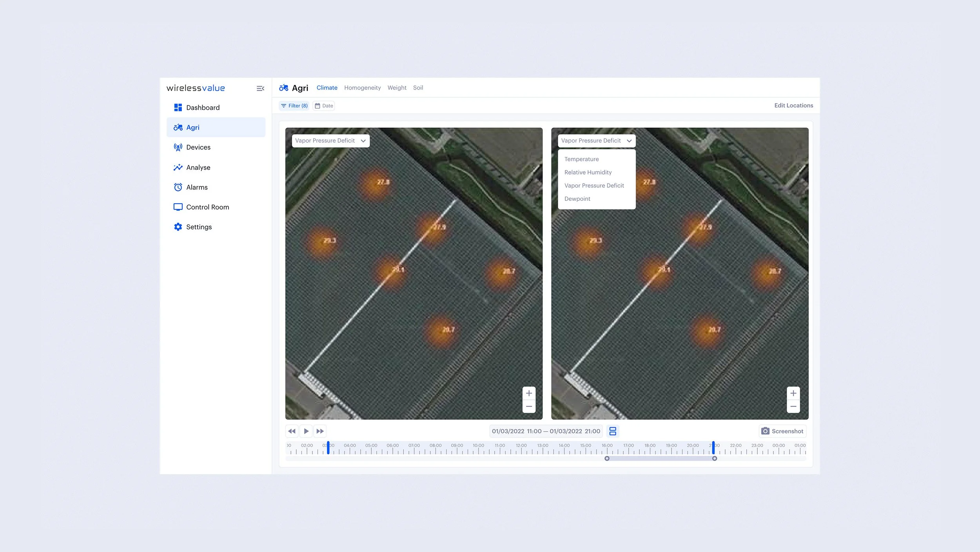The image size is (980, 552).
Task: Open the Control Room monitor icon
Action: (x=178, y=207)
